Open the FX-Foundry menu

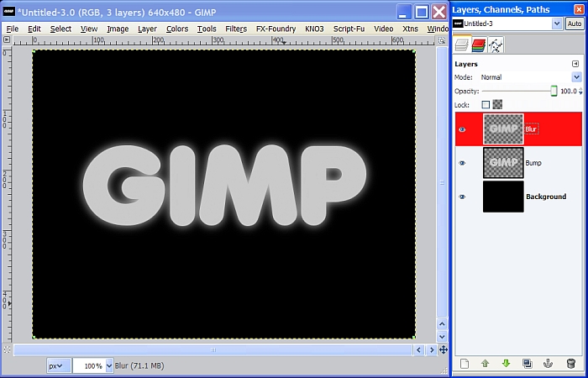click(x=276, y=29)
